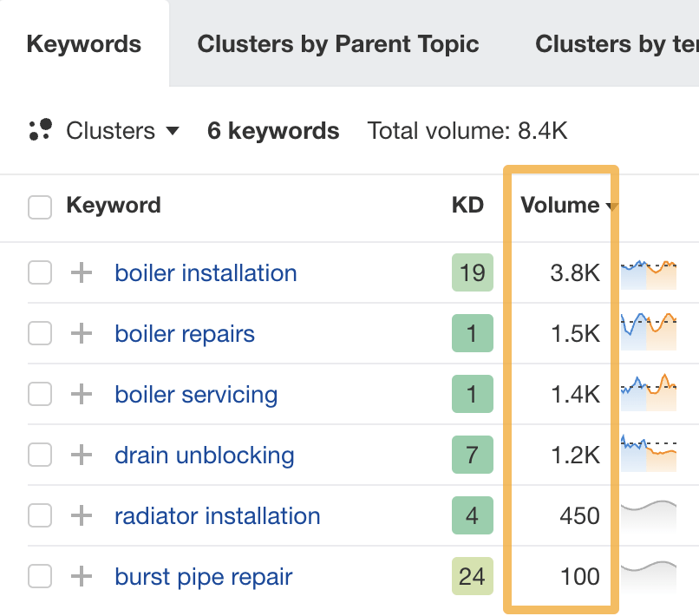Check the checkbox for boiler installation
The width and height of the screenshot is (699, 616).
point(39,272)
